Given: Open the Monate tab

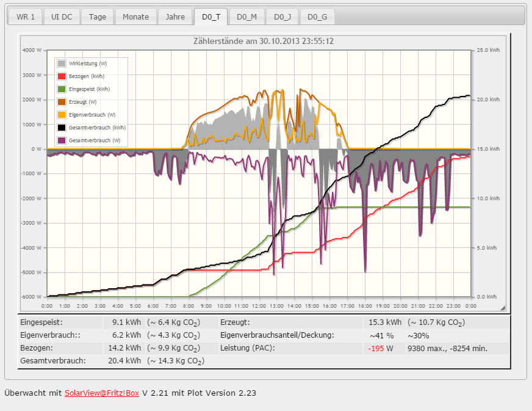Looking at the screenshot, I should click(x=135, y=16).
